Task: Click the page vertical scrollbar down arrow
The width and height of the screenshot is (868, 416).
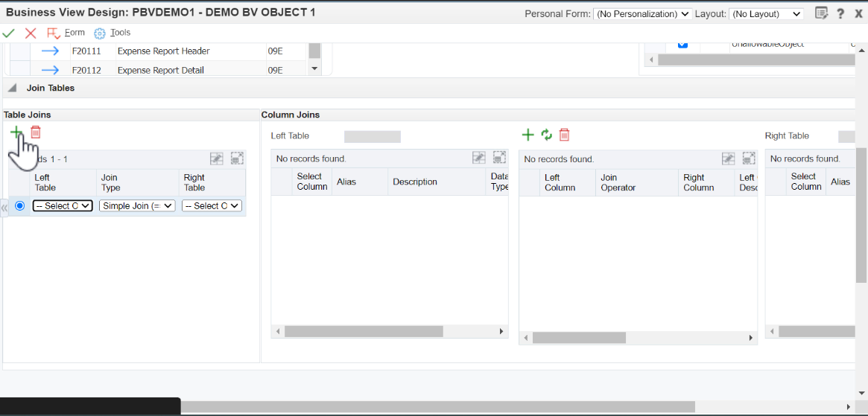Action: click(x=863, y=392)
